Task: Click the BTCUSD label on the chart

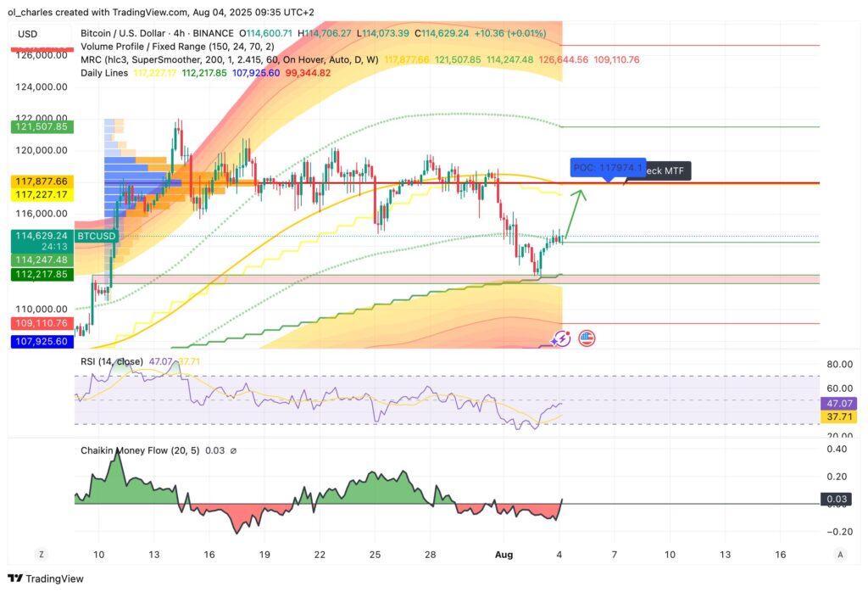Action: tap(95, 236)
